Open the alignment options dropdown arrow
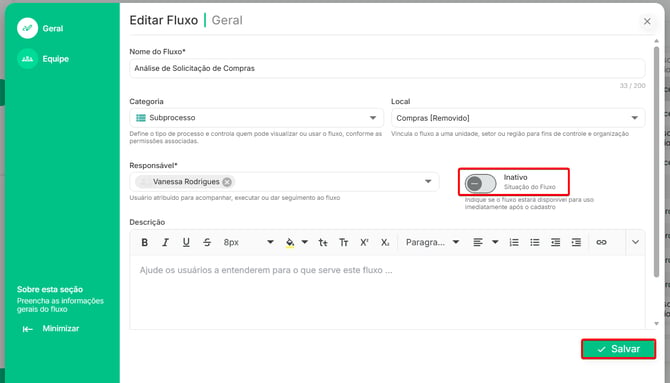The image size is (670, 383). [495, 242]
